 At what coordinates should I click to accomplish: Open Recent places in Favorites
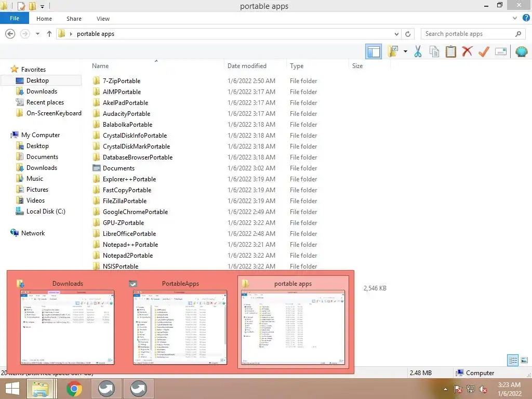[45, 102]
